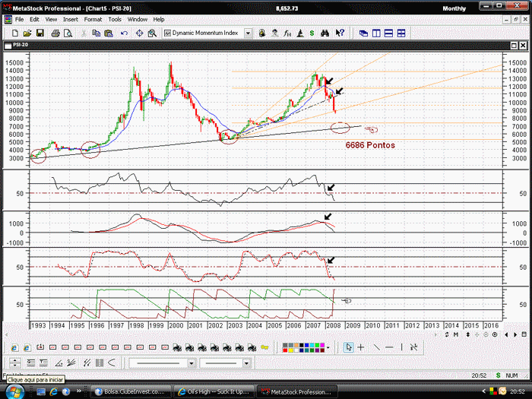This screenshot has height=399, width=532.
Task: Select the Fibonacci fan lines tool
Action: point(71,363)
